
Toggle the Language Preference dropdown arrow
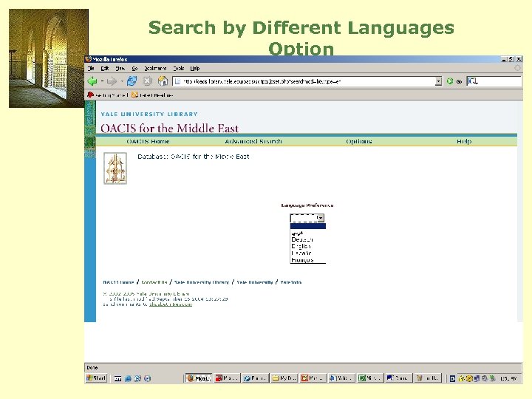click(x=321, y=218)
